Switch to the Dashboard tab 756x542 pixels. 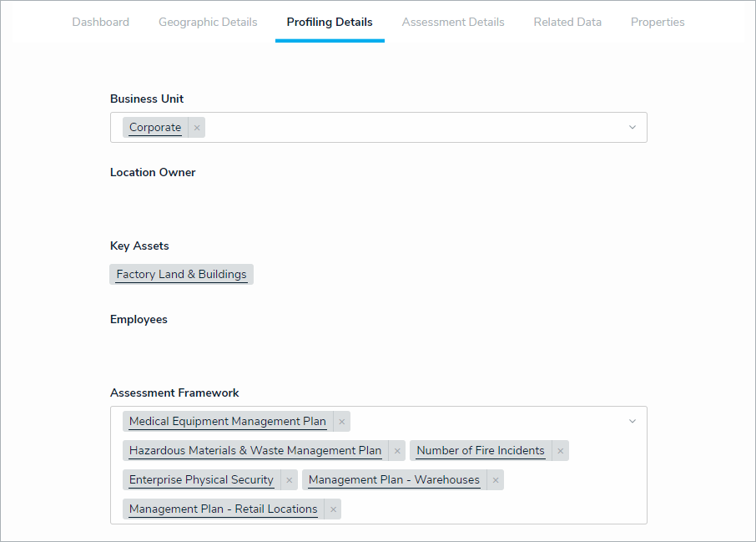tap(100, 23)
